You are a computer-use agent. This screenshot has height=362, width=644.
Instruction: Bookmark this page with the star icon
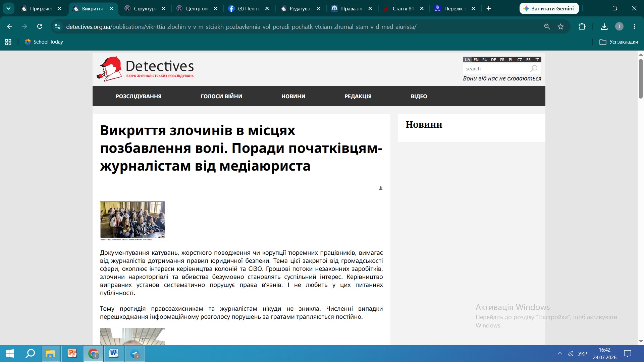(x=560, y=26)
